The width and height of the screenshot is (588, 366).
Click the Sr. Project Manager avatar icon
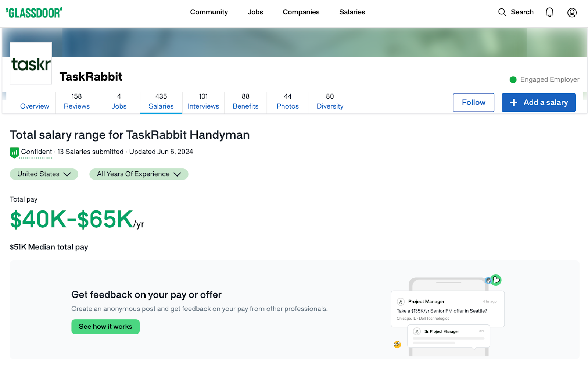click(417, 331)
